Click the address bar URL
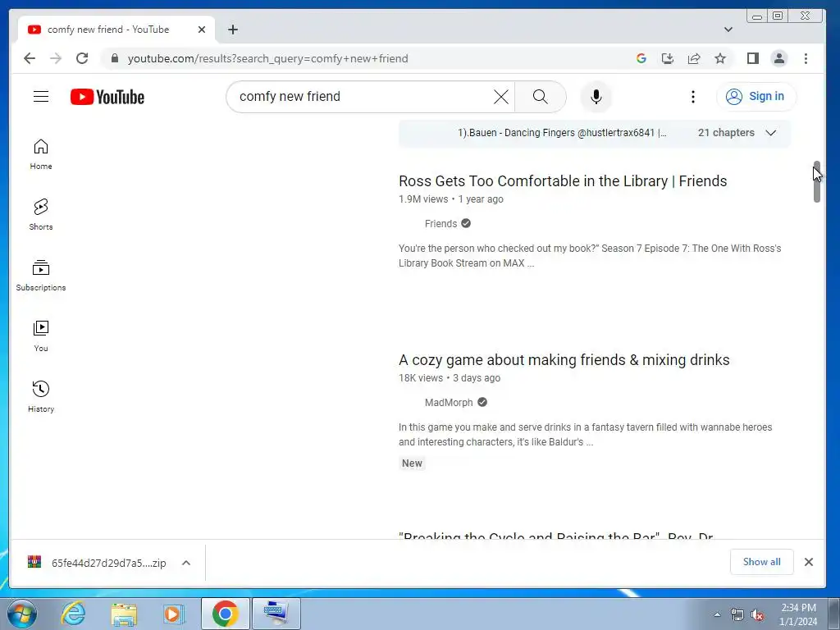 point(268,58)
